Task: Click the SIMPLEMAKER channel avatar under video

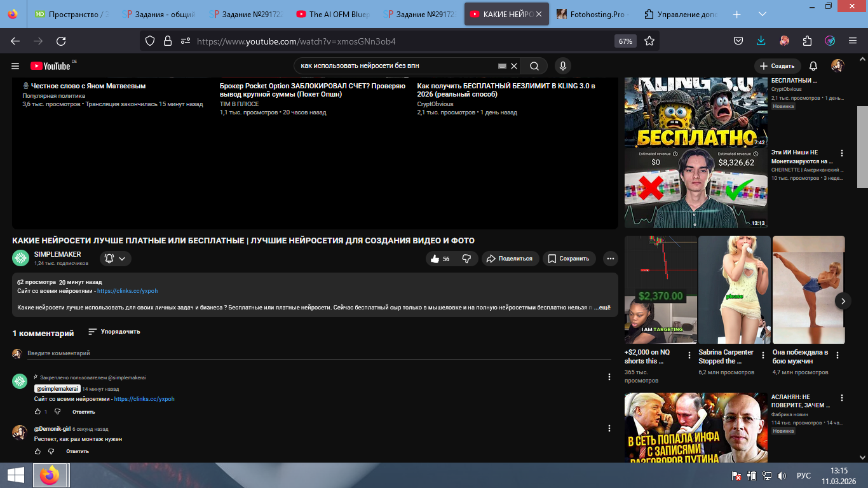Action: 20,258
